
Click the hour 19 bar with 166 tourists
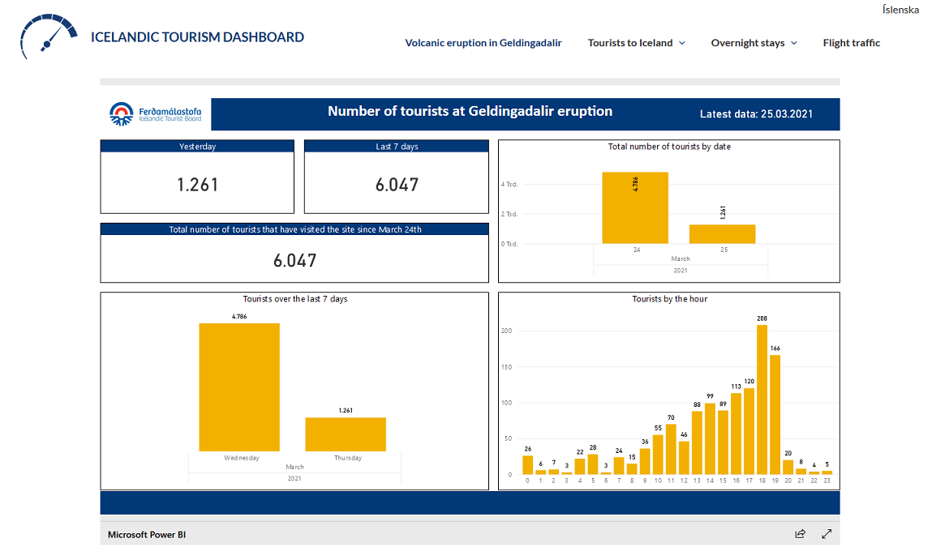(x=775, y=414)
